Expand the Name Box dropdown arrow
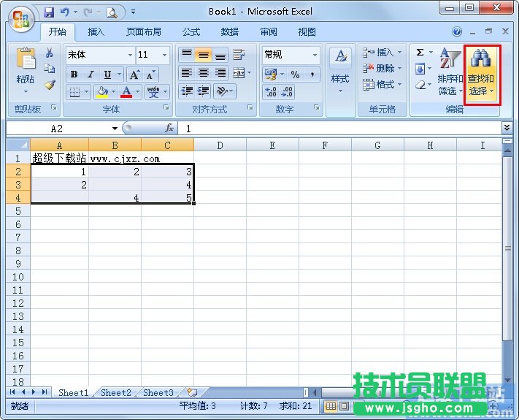 [115, 129]
